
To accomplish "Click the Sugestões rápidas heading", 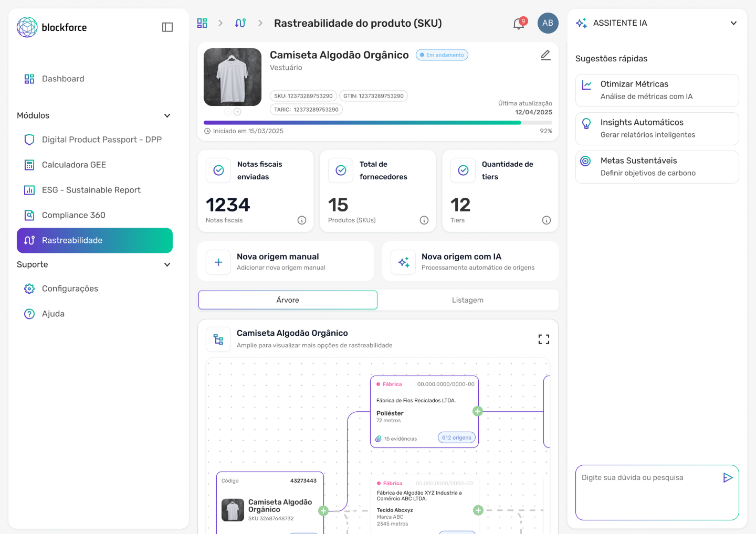I will click(611, 59).
